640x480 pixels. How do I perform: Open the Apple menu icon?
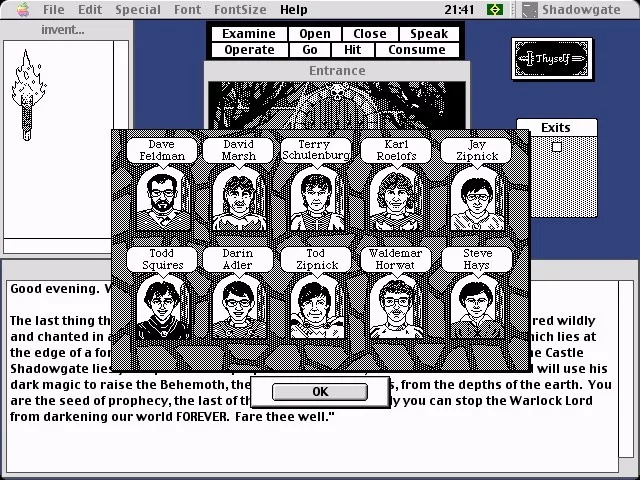pyautogui.click(x=23, y=9)
